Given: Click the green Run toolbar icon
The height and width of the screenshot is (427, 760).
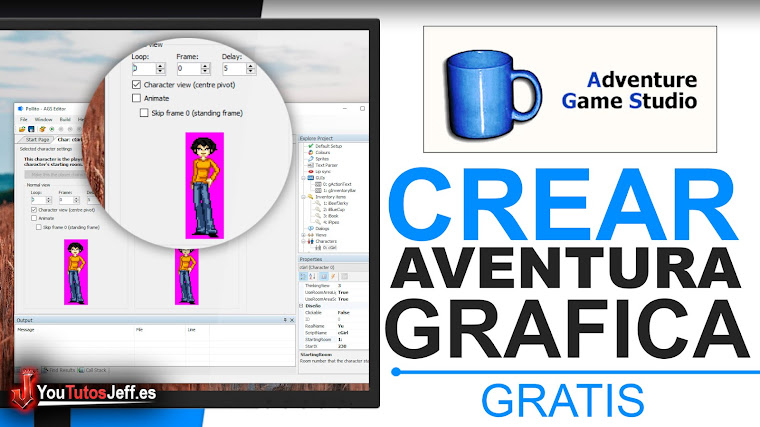Looking at the screenshot, I should 52,129.
